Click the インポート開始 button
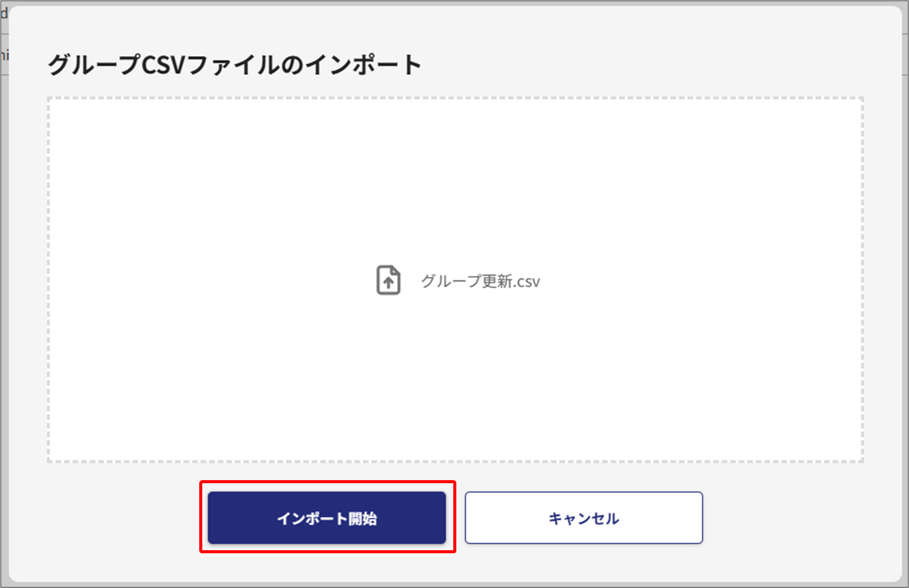Viewport: 909px width, 588px height. point(327,518)
